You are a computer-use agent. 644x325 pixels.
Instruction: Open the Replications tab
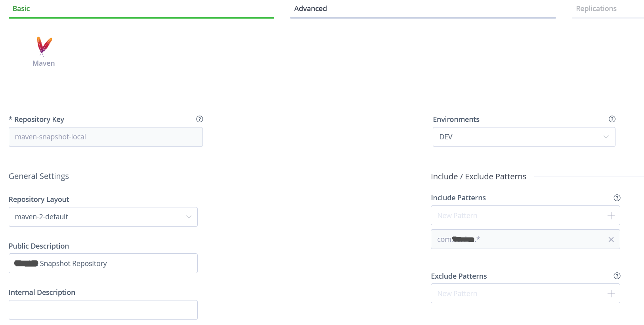(596, 9)
